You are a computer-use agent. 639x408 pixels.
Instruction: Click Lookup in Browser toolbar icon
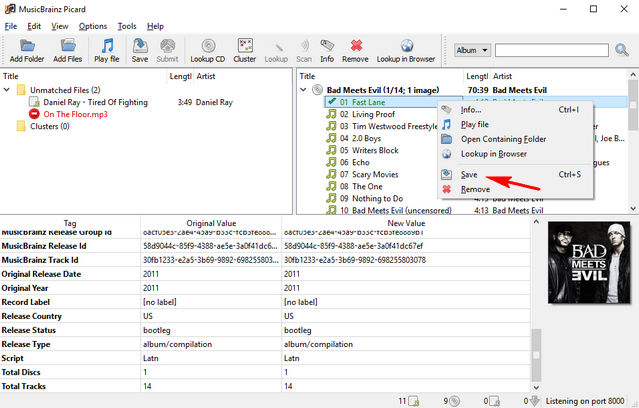coord(405,50)
